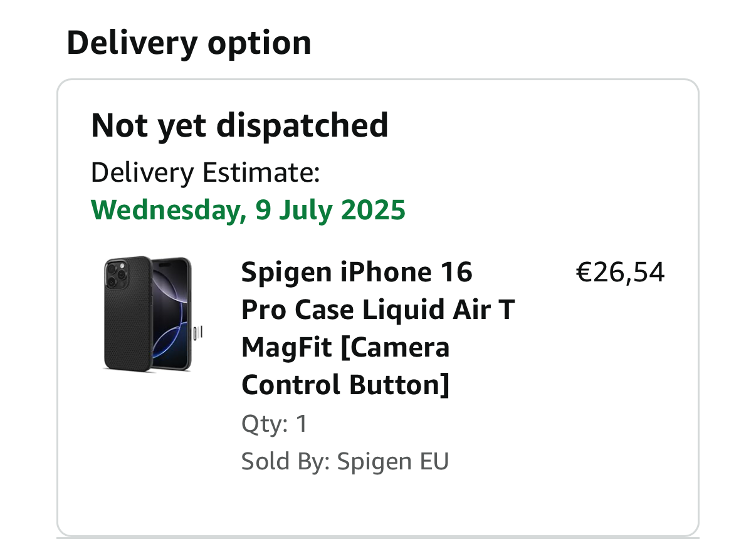Open the Spigen iPhone 16 product title link
756x554 pixels.
(357, 273)
